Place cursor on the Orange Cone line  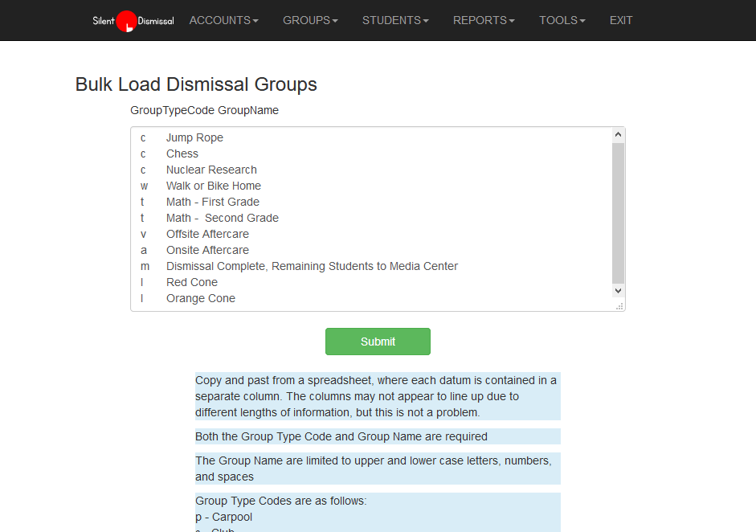click(x=200, y=298)
